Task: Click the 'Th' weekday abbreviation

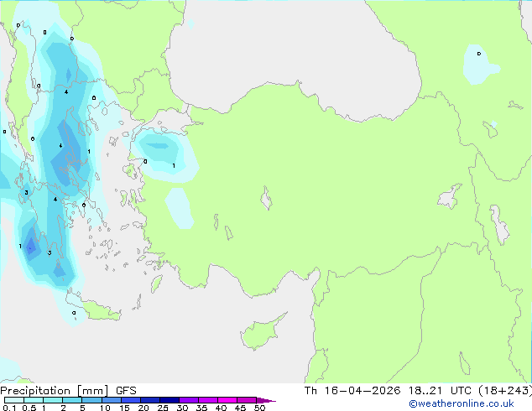Action: coord(310,391)
